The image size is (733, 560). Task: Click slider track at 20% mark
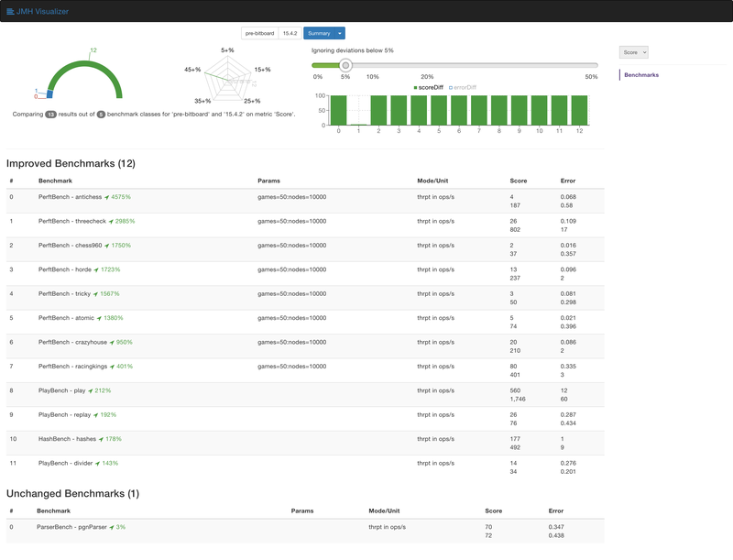pyautogui.click(x=427, y=65)
